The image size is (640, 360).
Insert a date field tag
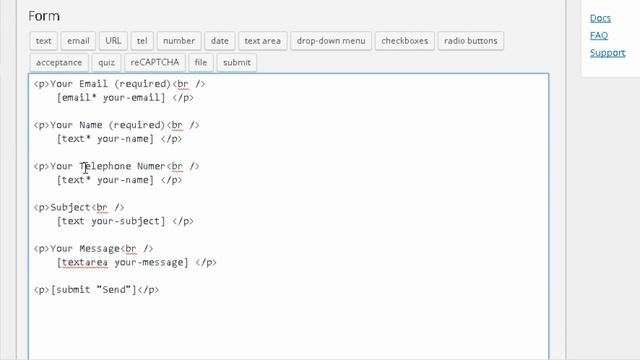coord(220,41)
